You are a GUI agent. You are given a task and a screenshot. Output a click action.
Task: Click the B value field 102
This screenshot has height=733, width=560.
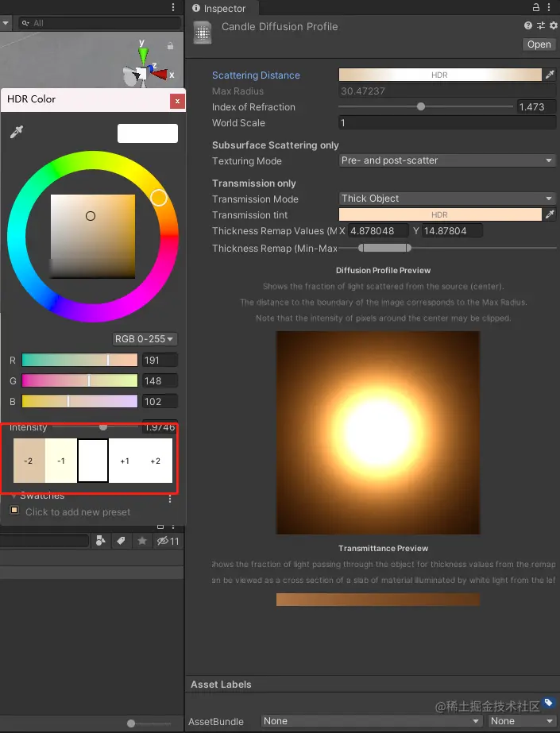pyautogui.click(x=160, y=401)
